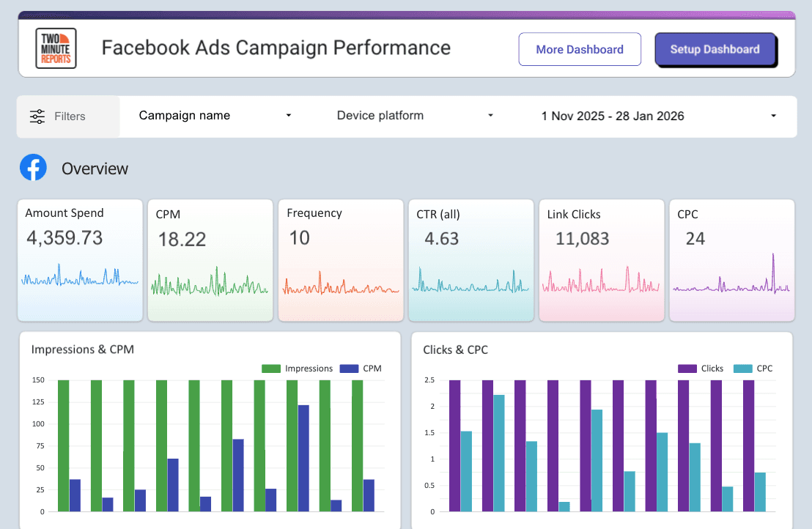Viewport: 812px width, 529px height.
Task: Click the CPC sparkline chart
Action: (731, 282)
